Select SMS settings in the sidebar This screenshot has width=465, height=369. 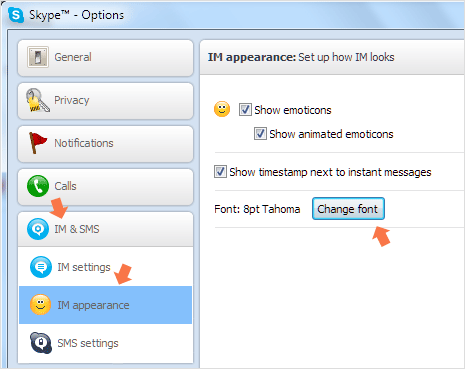click(x=105, y=343)
